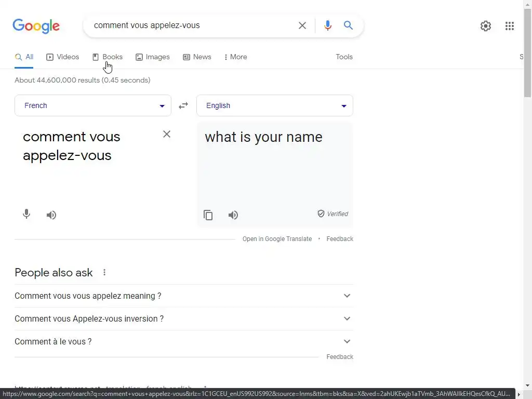Listen to the English translation
Viewport: 532px width, 399px height.
pos(233,215)
